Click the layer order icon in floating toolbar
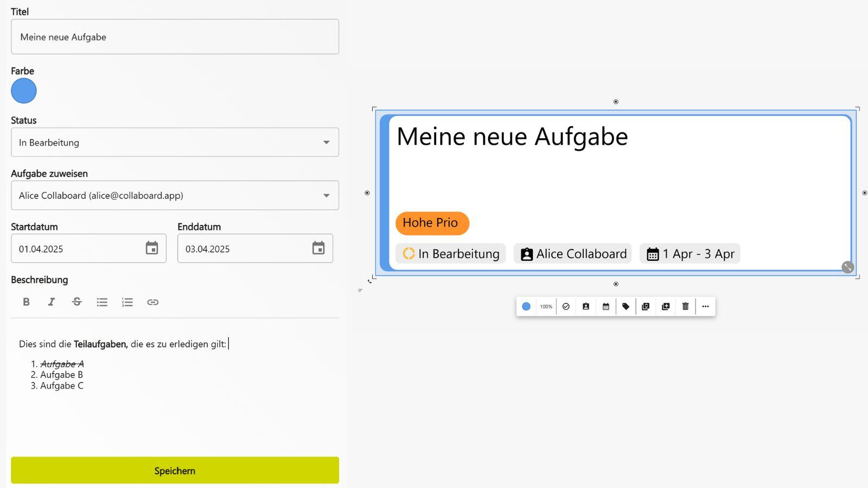 coord(646,306)
